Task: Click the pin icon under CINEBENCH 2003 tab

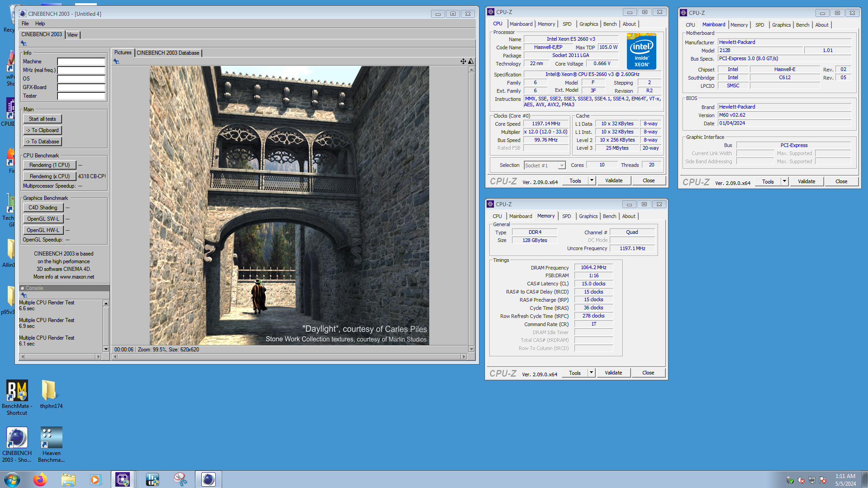Action: (24, 43)
